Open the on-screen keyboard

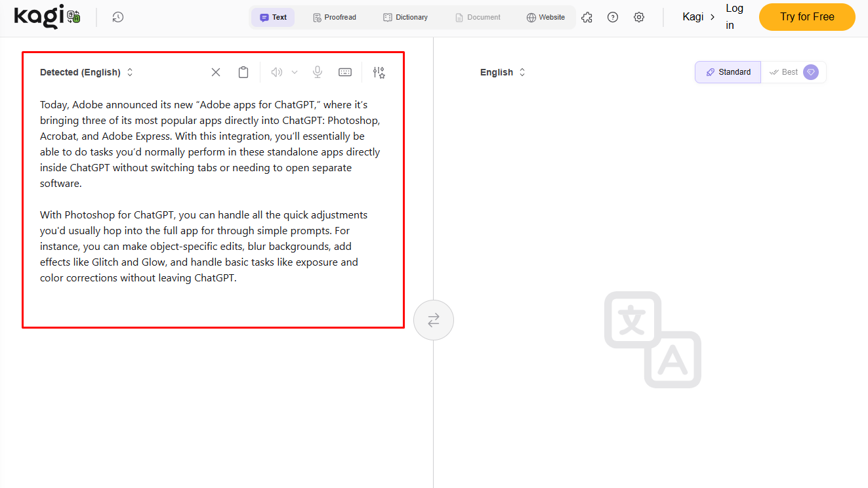click(345, 72)
